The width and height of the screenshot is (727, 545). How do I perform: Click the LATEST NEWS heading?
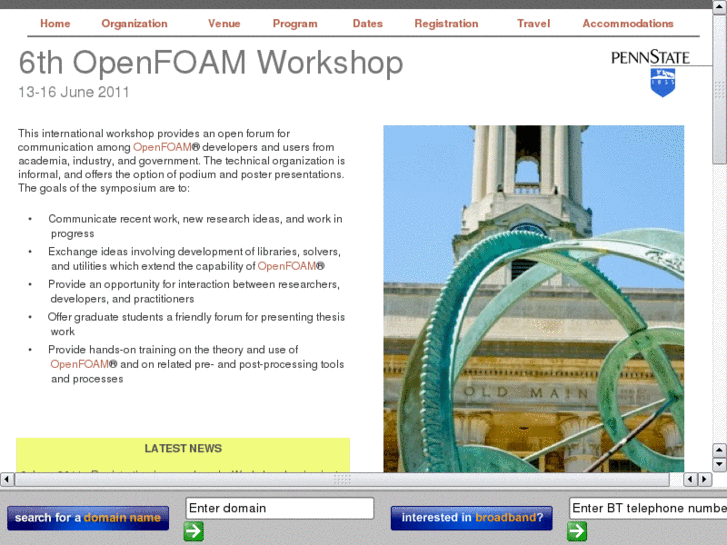point(183,449)
